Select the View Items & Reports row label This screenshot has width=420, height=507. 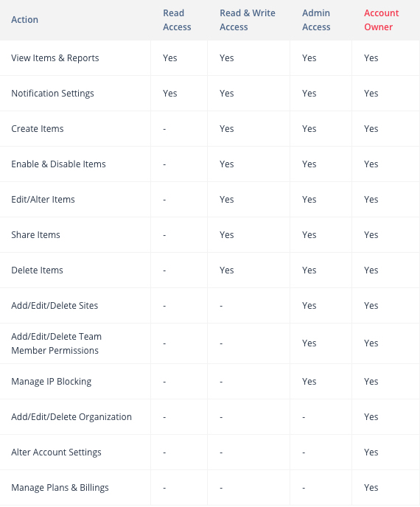pos(55,58)
